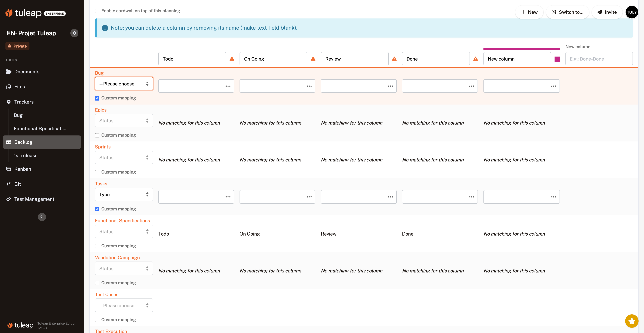Open Kanban in the sidebar
This screenshot has height=333, width=644.
coord(23,169)
